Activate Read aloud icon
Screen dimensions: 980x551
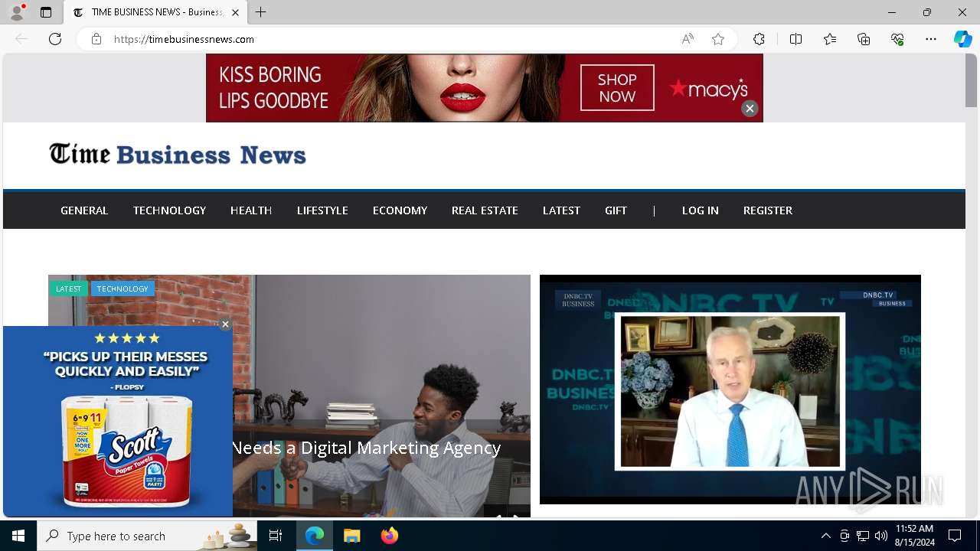(688, 39)
